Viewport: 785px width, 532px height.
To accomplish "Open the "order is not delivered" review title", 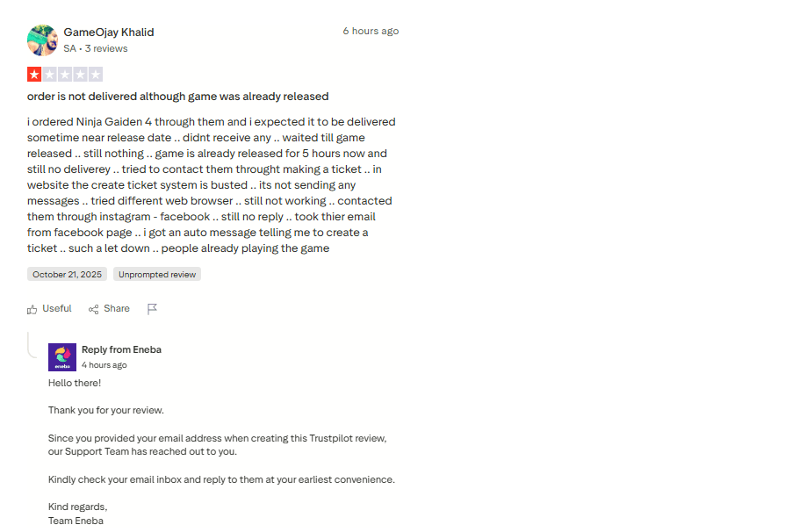I will (x=177, y=97).
